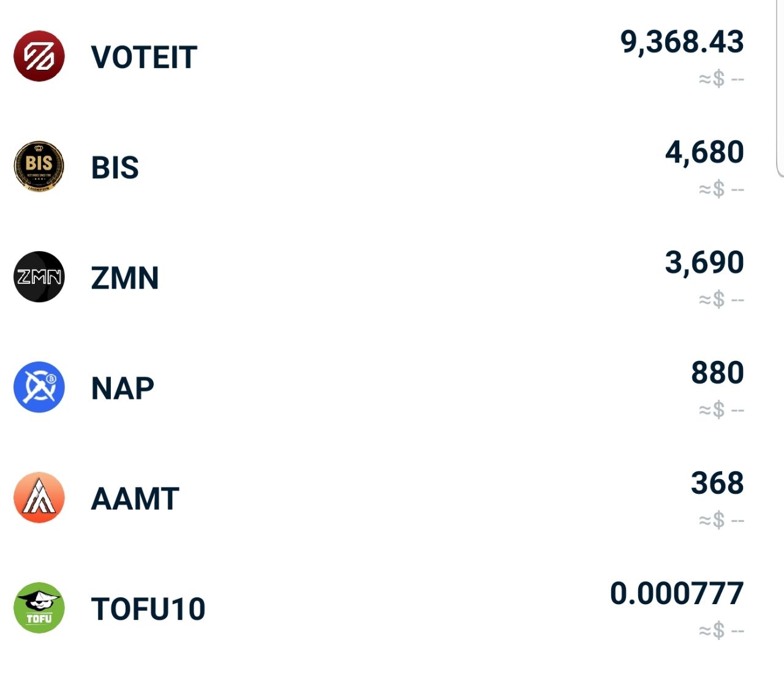Tap the gold BIS coin icon
784x674 pixels.
click(x=39, y=166)
